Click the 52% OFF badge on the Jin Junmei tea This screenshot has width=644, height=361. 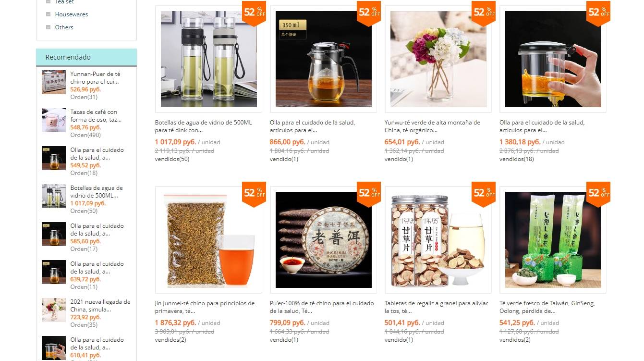click(254, 194)
